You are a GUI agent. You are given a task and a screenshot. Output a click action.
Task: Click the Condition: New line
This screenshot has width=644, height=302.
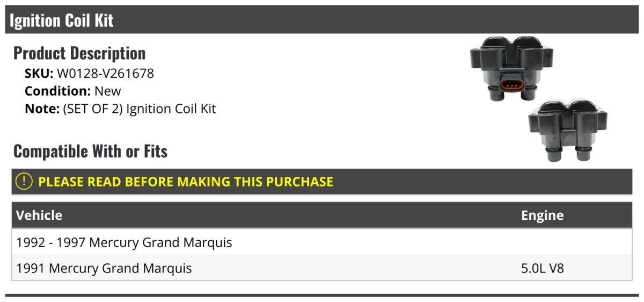[73, 91]
